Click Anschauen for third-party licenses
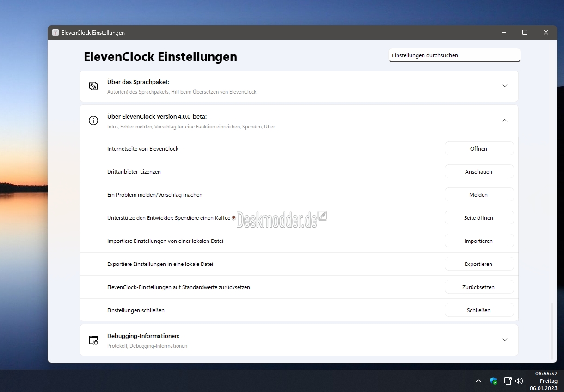The image size is (564, 392). coord(479,171)
